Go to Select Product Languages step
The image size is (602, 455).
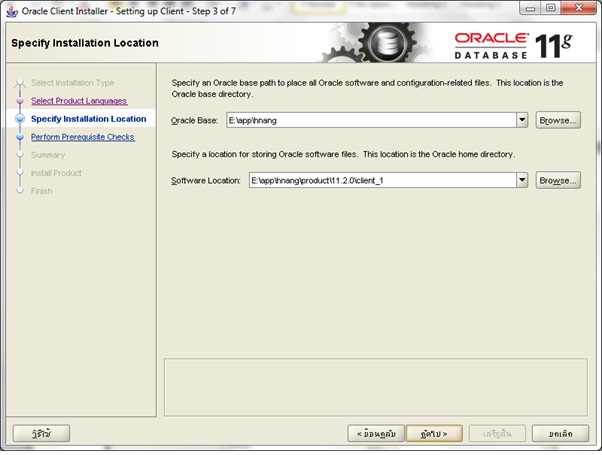79,101
